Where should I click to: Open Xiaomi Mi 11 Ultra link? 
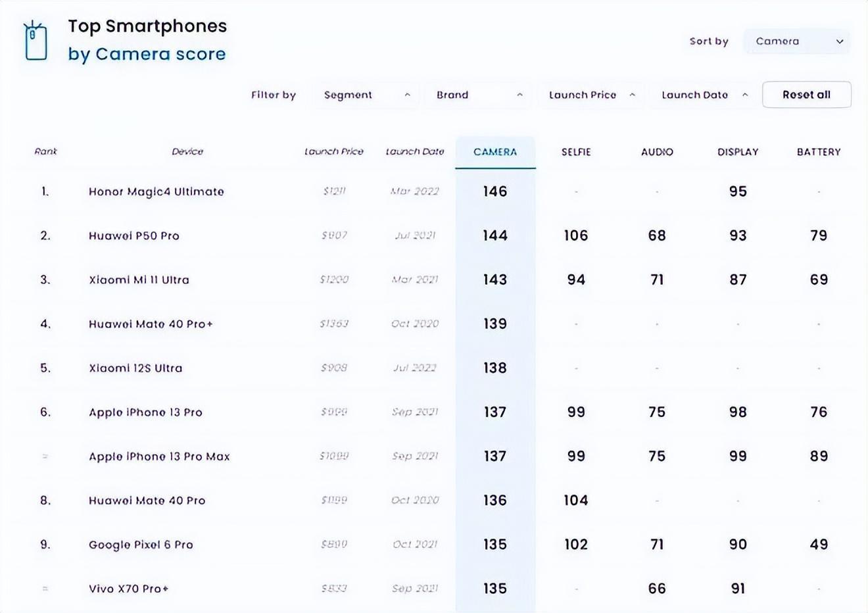click(139, 280)
